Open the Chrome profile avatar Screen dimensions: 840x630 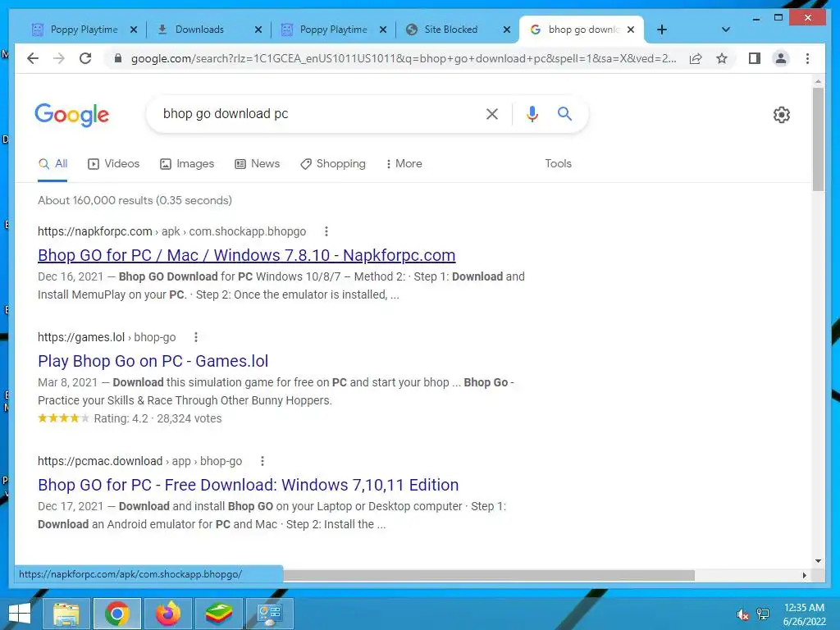click(x=781, y=58)
